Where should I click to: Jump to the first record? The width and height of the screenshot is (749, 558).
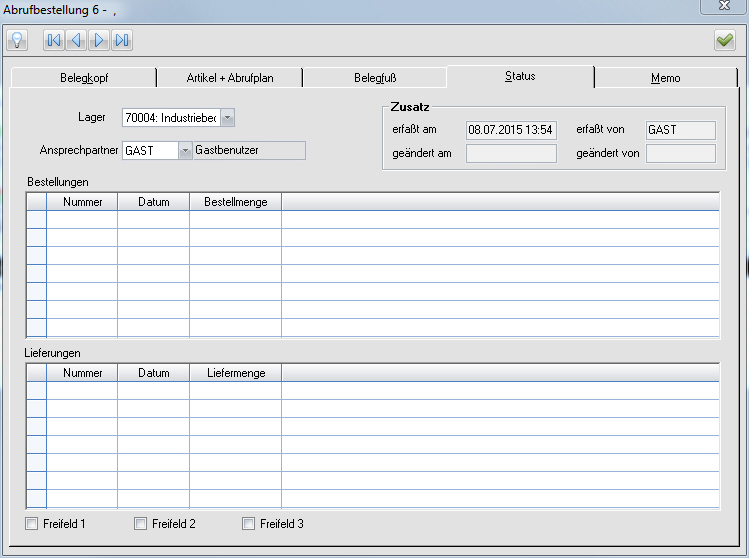click(x=54, y=40)
